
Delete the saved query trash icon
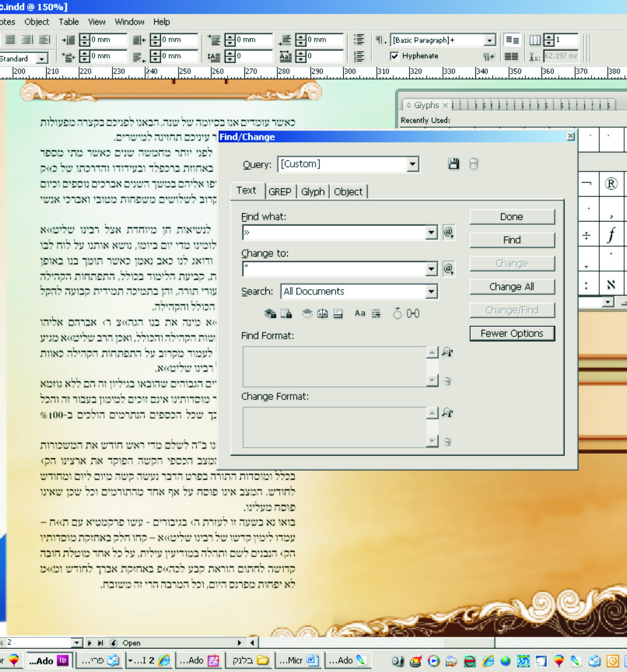474,164
